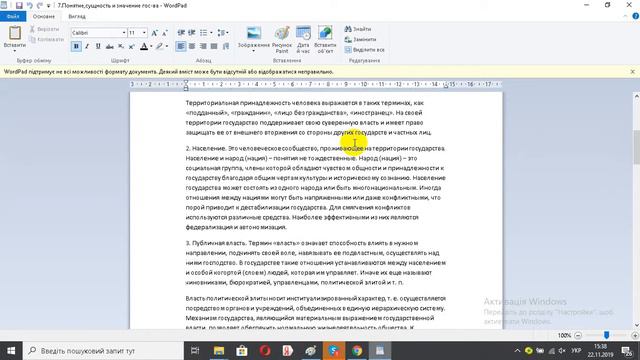
Task: Decrease font size with shrink font icon
Action: point(165,33)
